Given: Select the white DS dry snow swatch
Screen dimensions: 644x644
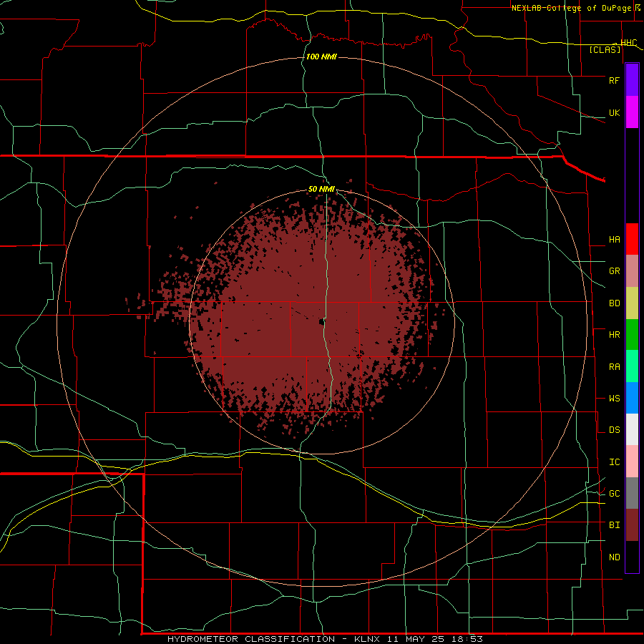Looking at the screenshot, I should pos(632,429).
